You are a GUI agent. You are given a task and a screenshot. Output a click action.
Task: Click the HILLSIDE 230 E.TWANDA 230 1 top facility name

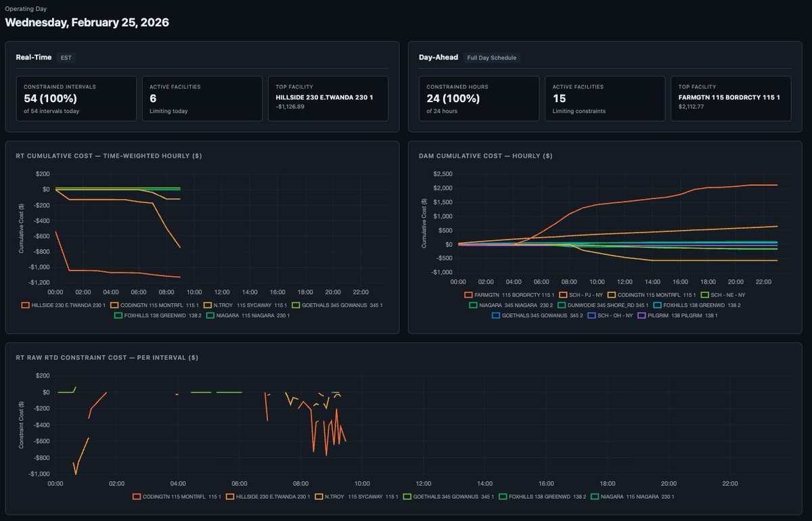(324, 97)
